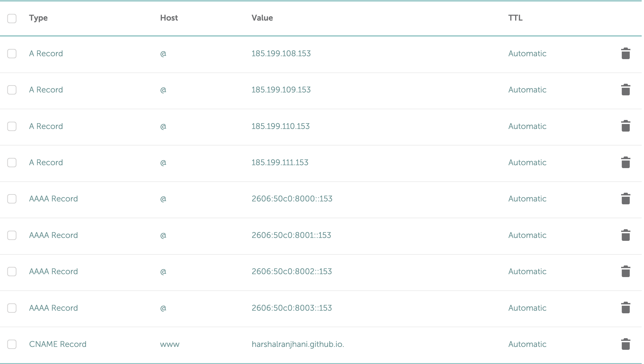
Task: Click the Host column header
Action: point(169,18)
